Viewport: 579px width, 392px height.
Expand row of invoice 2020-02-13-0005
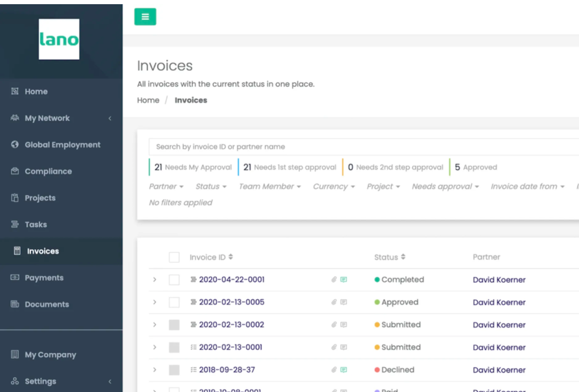click(x=155, y=302)
